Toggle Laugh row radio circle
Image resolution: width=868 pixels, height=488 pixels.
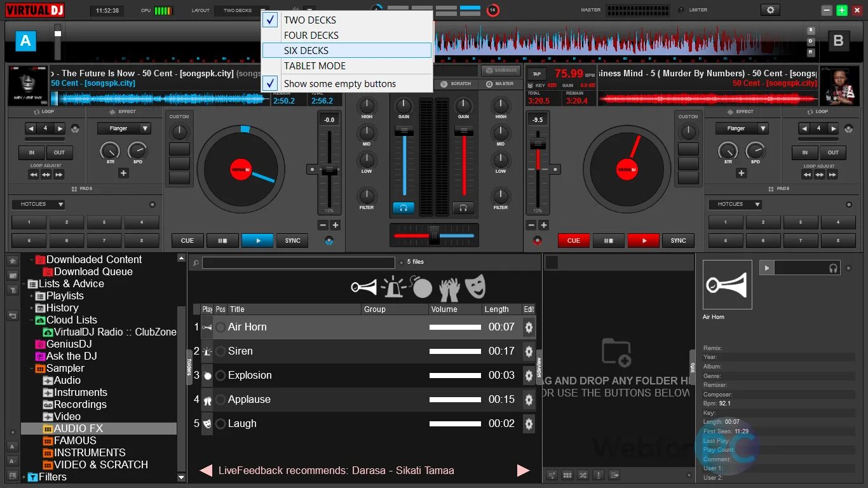point(220,424)
